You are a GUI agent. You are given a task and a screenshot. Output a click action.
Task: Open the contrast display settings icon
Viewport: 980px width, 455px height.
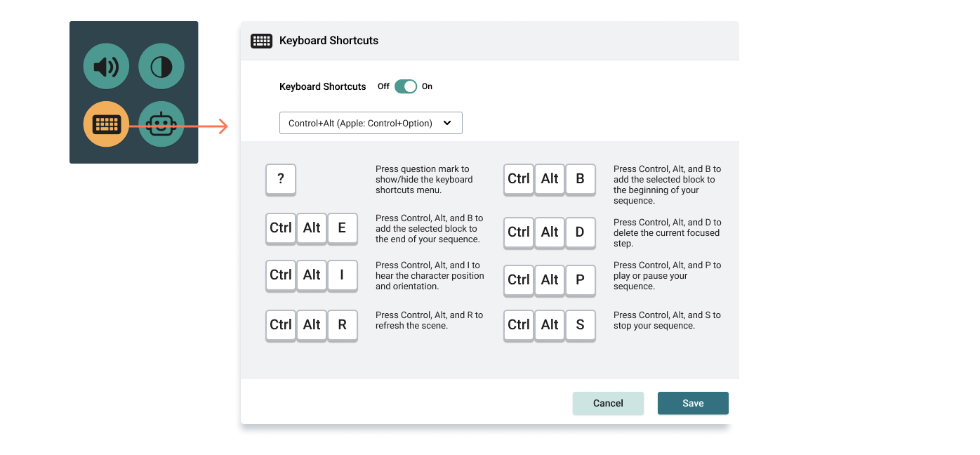(x=161, y=65)
